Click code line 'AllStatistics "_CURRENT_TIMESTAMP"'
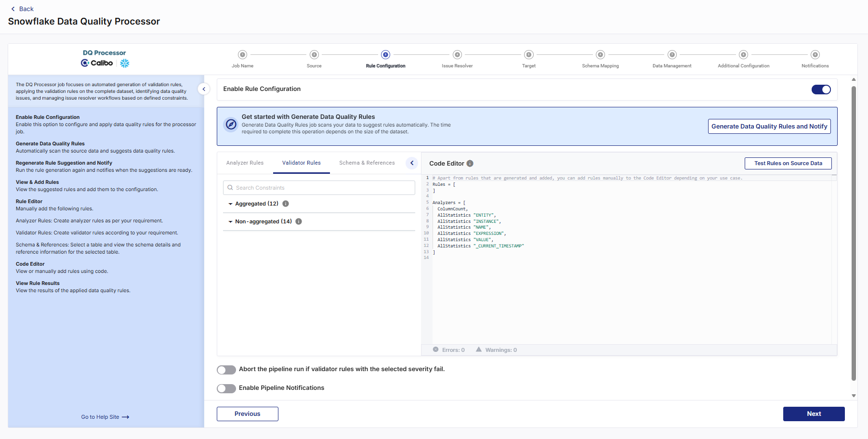 coord(481,246)
